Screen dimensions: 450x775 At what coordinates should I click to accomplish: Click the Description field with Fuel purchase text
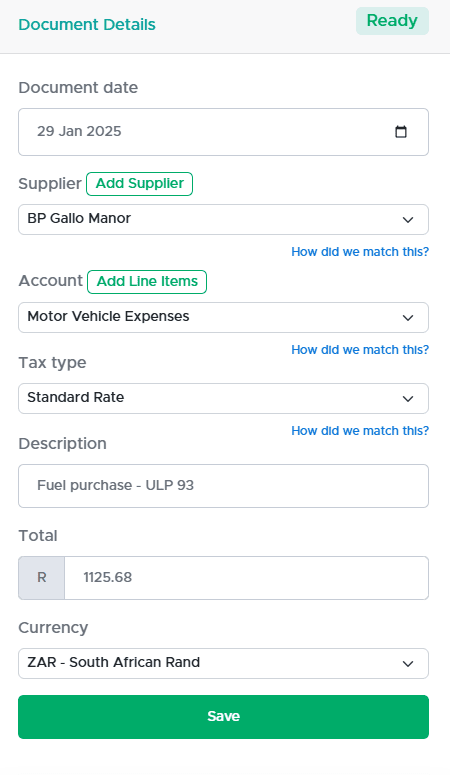[x=224, y=486]
